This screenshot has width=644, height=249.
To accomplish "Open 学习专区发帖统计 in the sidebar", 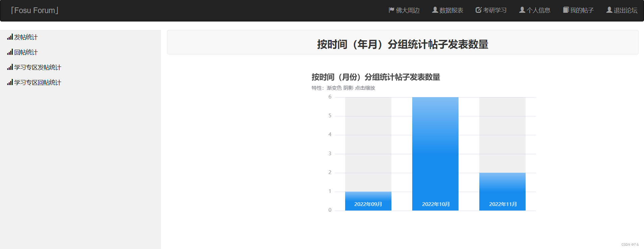I will click(x=34, y=68).
